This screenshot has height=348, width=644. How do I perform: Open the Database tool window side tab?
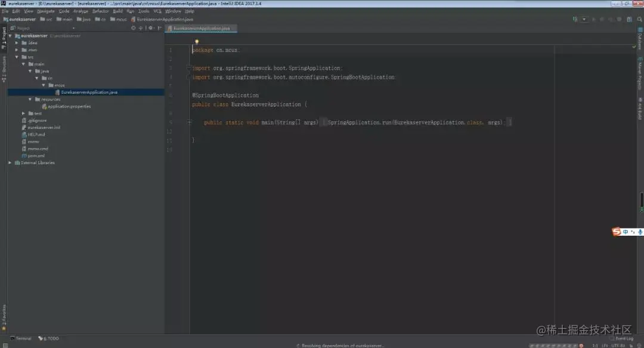coord(640,38)
